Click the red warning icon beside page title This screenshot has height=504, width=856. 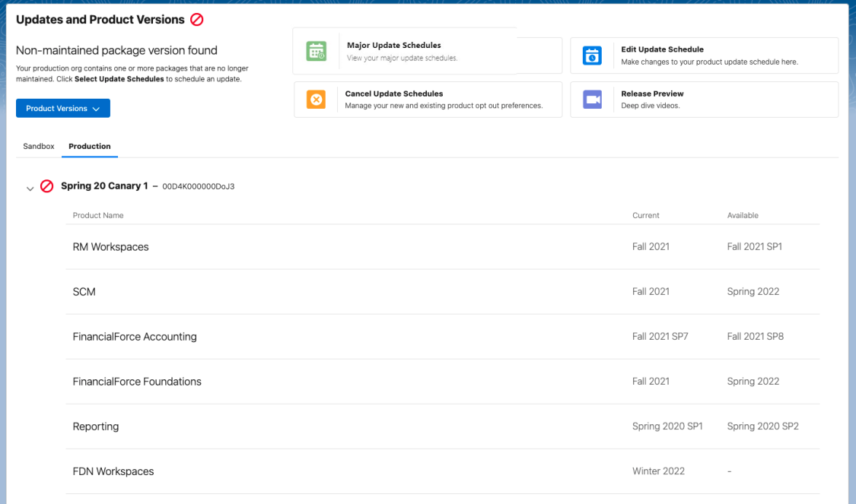[x=197, y=20]
